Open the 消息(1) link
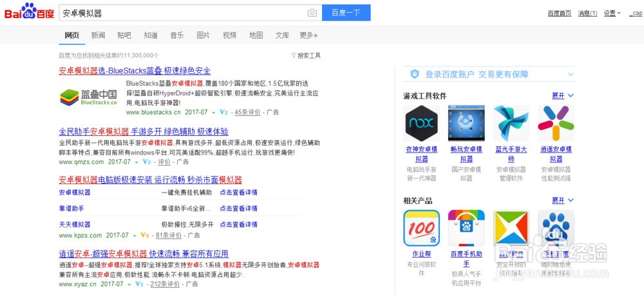 [x=588, y=13]
